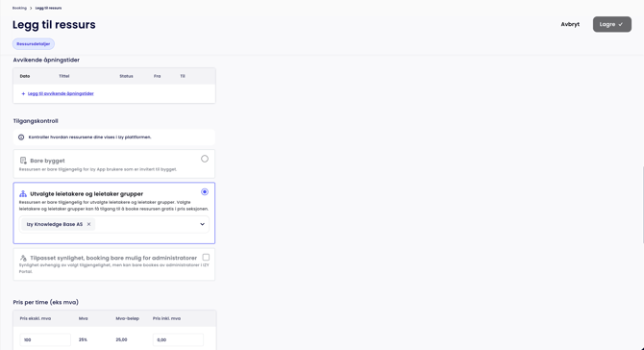Click the Lagre save button
The height and width of the screenshot is (350, 644).
click(x=612, y=24)
